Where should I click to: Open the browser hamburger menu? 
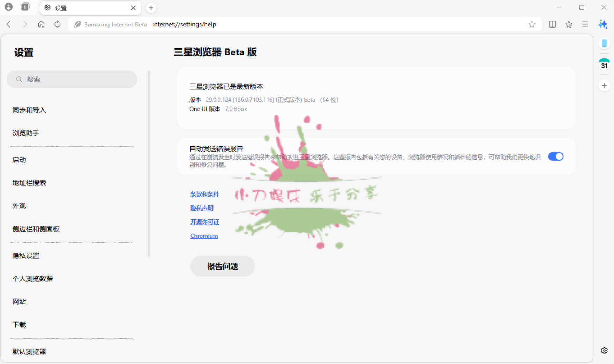pos(585,24)
